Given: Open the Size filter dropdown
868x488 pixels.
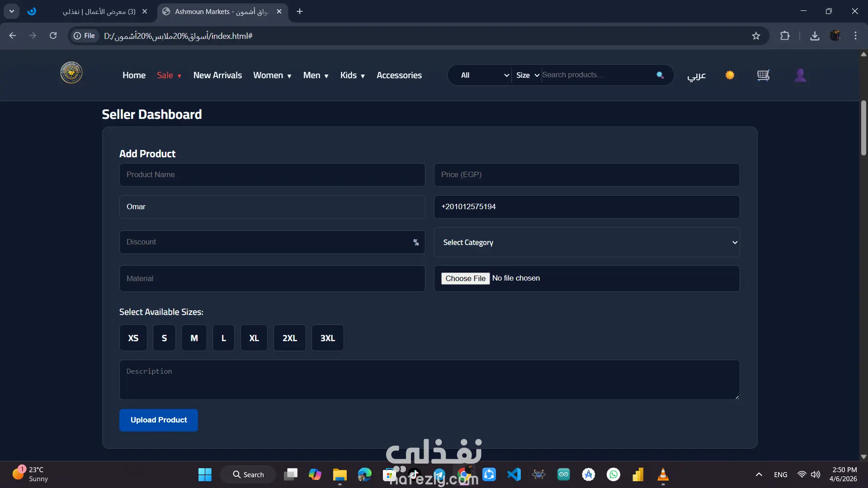Looking at the screenshot, I should (527, 75).
